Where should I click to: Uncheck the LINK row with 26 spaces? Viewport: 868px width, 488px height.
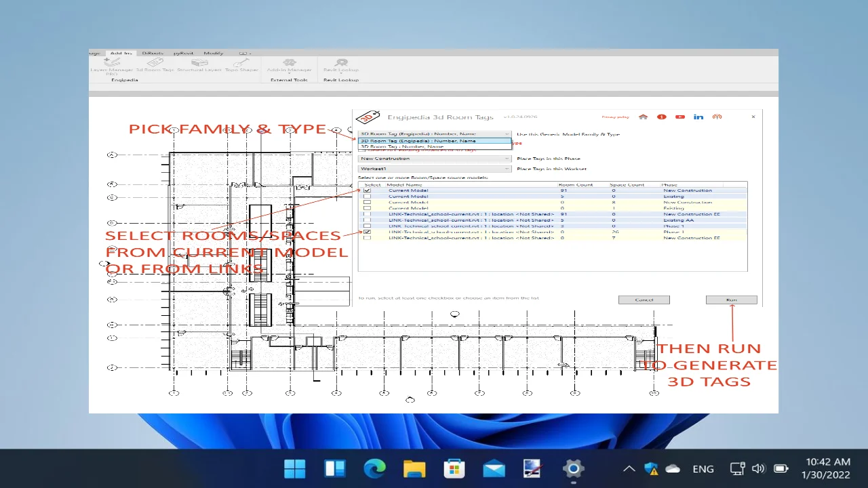[368, 232]
